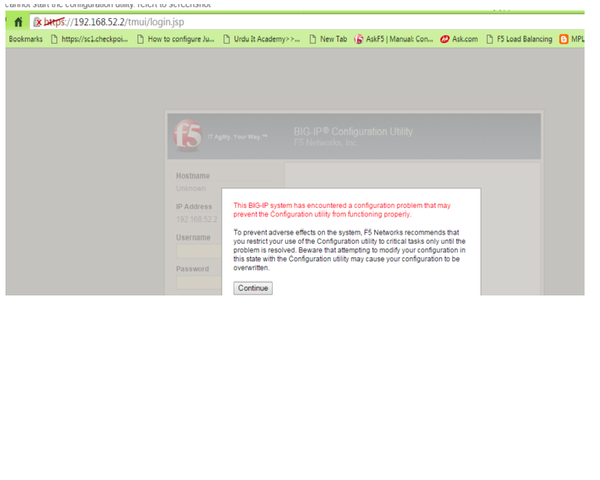Click the BIG-IP Configuration Utility title
600x480 pixels.
(353, 132)
